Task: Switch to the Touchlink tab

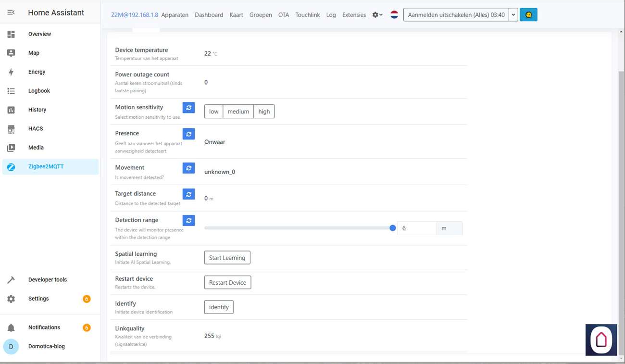Action: (x=307, y=15)
